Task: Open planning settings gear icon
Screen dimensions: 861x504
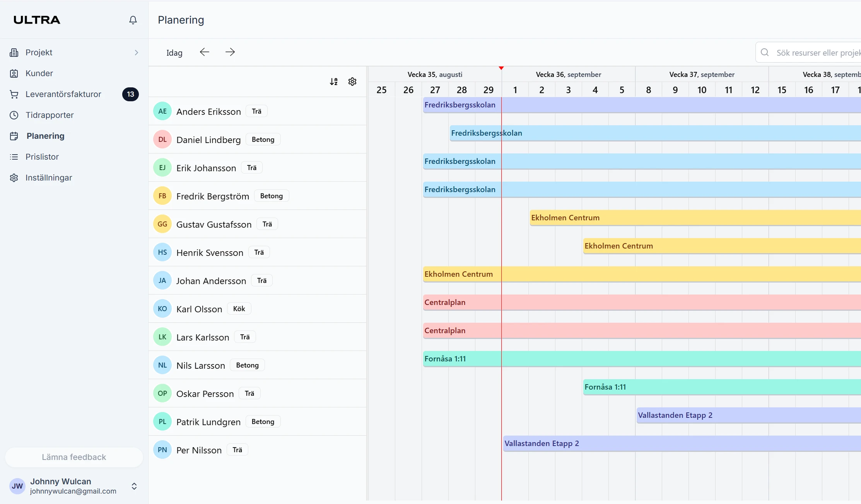Action: click(x=352, y=82)
